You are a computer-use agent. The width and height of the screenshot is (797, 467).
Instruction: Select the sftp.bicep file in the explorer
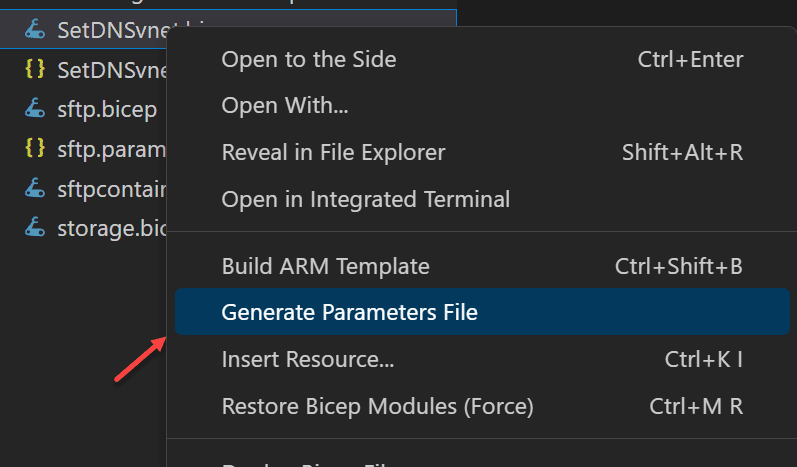(107, 109)
